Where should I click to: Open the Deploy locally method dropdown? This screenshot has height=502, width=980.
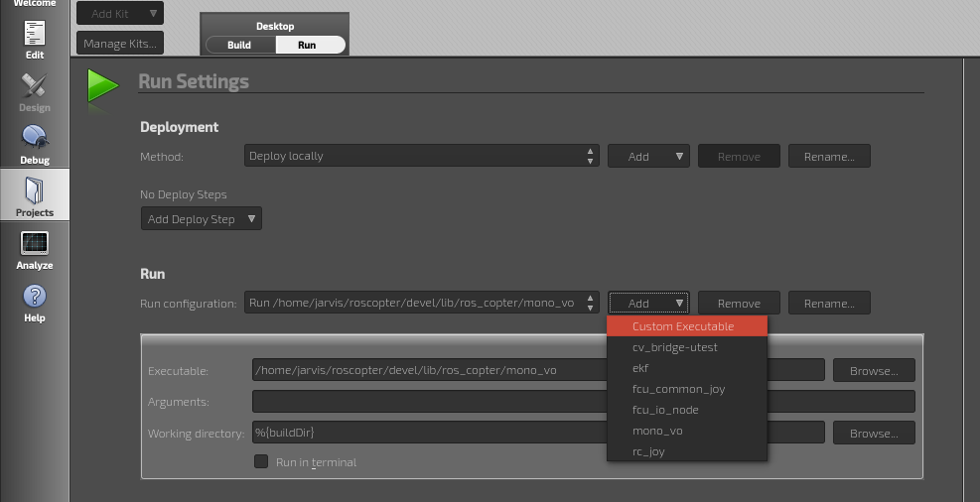pyautogui.click(x=421, y=156)
